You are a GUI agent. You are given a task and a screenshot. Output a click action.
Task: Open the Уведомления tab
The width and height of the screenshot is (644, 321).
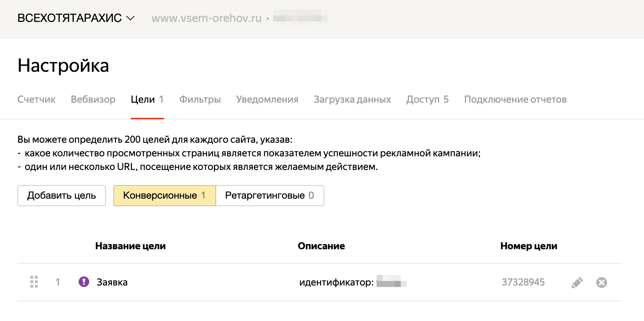click(267, 99)
